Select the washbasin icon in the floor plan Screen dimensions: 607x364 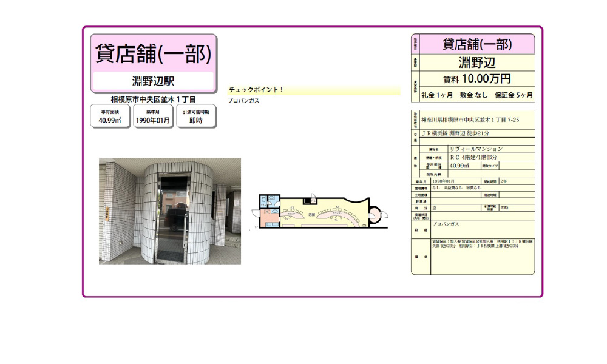click(x=274, y=211)
